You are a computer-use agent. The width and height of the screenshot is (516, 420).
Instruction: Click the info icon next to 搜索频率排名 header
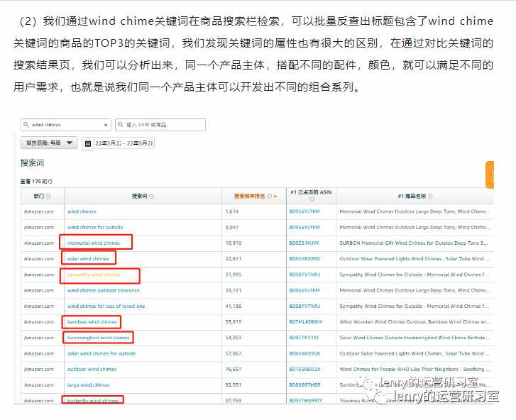(x=270, y=196)
